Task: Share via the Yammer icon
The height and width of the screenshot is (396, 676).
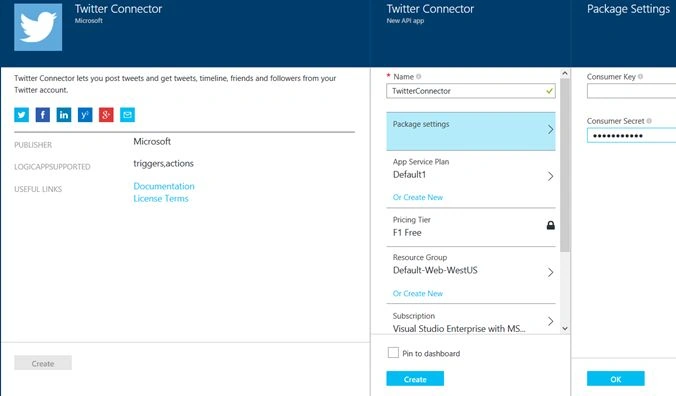Action: 85,115
